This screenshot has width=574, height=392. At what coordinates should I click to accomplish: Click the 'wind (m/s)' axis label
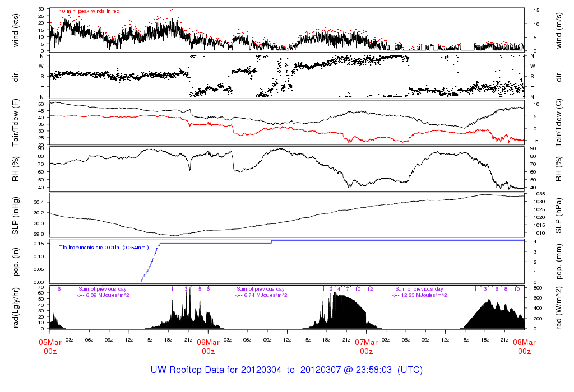559,30
